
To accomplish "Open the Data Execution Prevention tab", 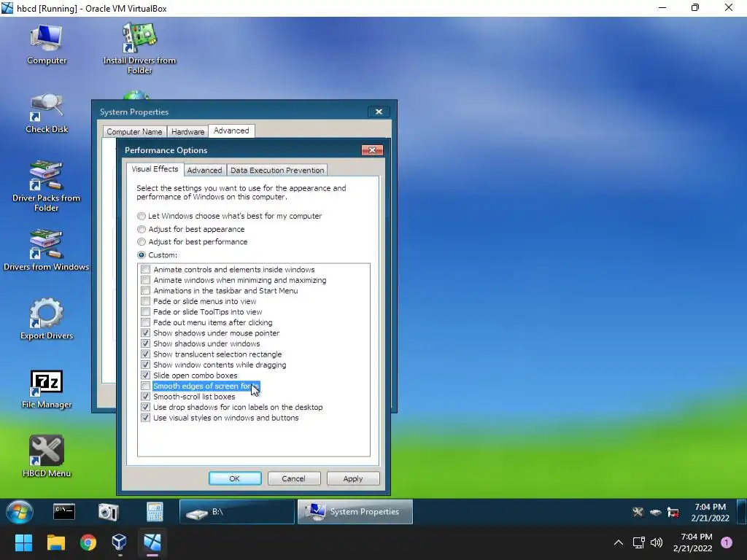I will [x=276, y=170].
